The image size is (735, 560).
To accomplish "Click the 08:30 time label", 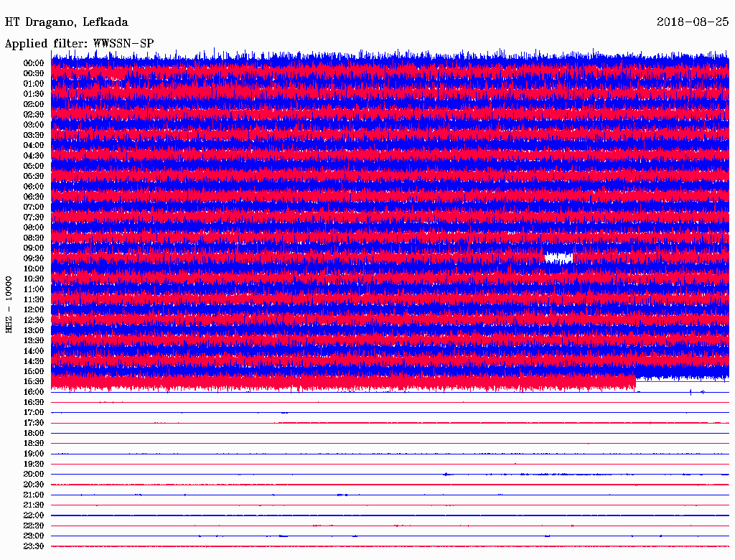I will pyautogui.click(x=34, y=238).
